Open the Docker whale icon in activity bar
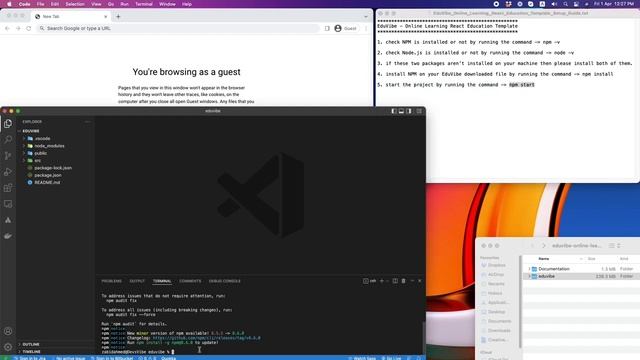Viewport: 640px width, 360px height. point(8,236)
